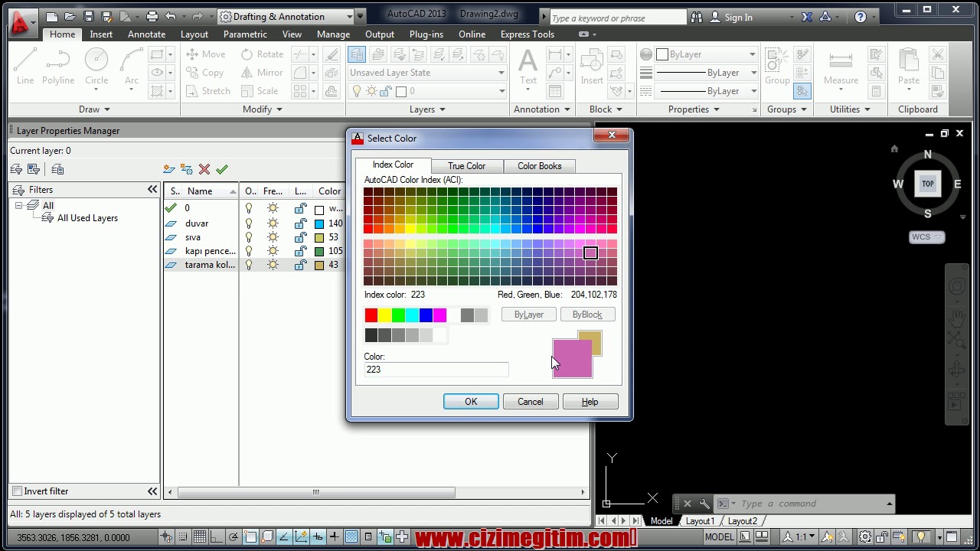The image size is (980, 551).
Task: Click the Save icon in quick access toolbar
Action: [89, 16]
